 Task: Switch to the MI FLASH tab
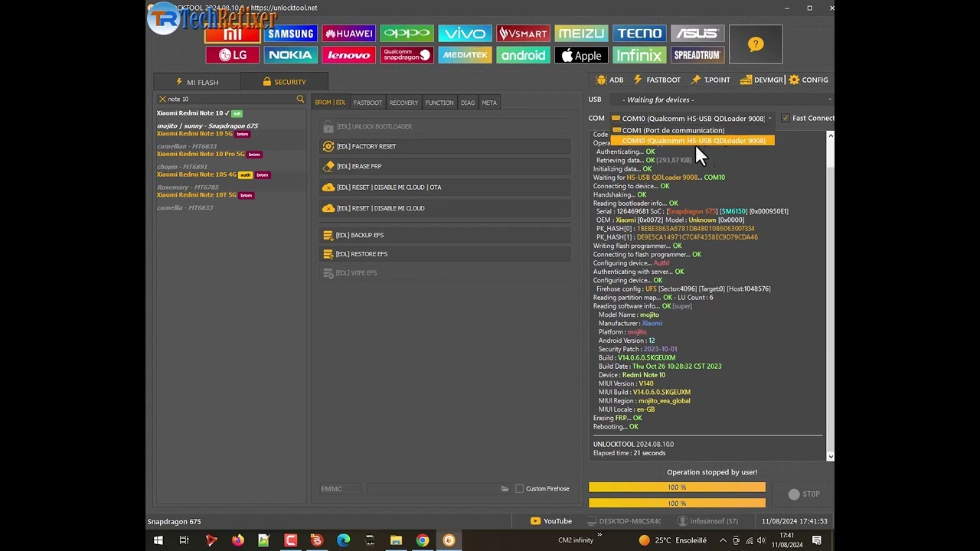click(x=197, y=82)
